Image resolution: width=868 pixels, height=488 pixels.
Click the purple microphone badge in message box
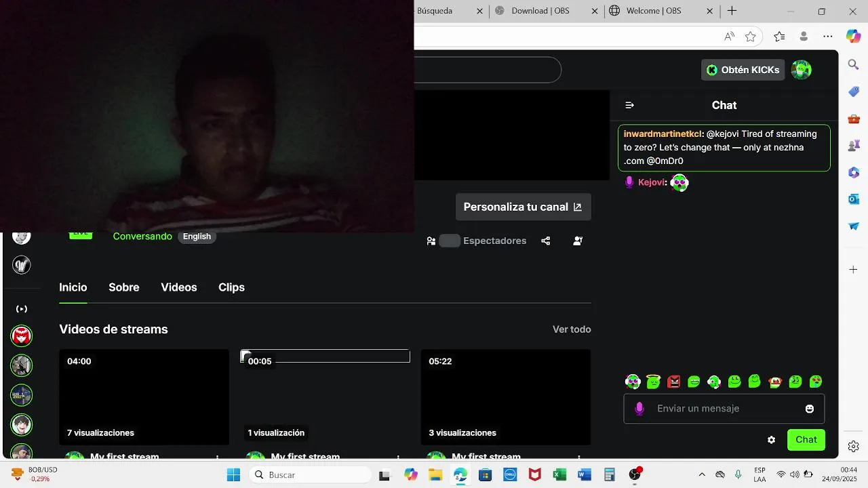[639, 409]
